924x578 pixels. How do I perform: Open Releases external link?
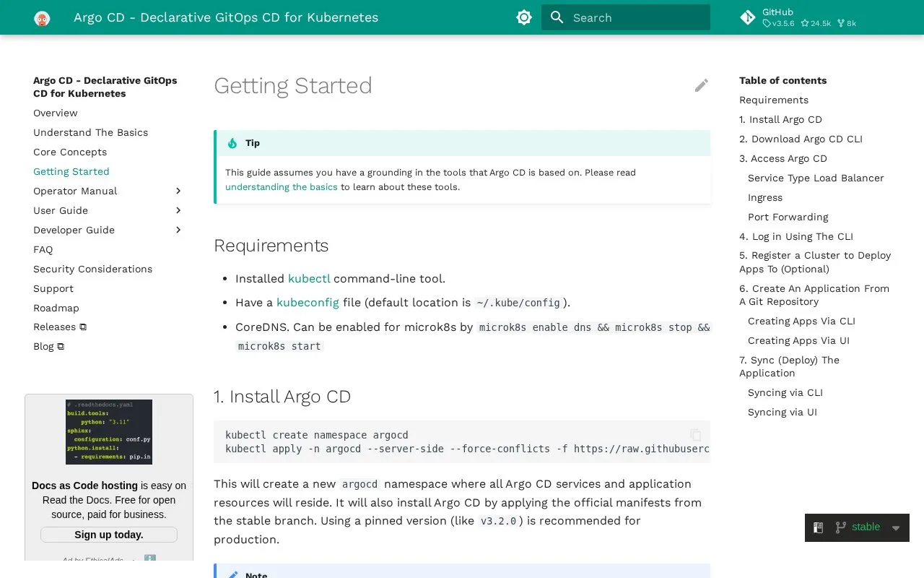60,327
